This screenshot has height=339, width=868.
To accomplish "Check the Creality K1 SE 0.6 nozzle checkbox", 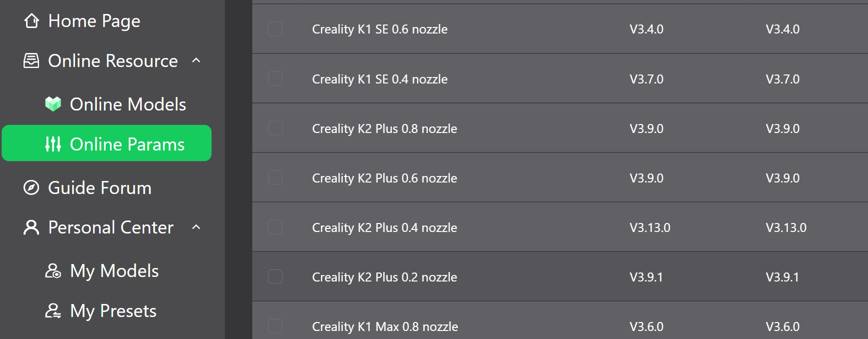I will tap(275, 29).
